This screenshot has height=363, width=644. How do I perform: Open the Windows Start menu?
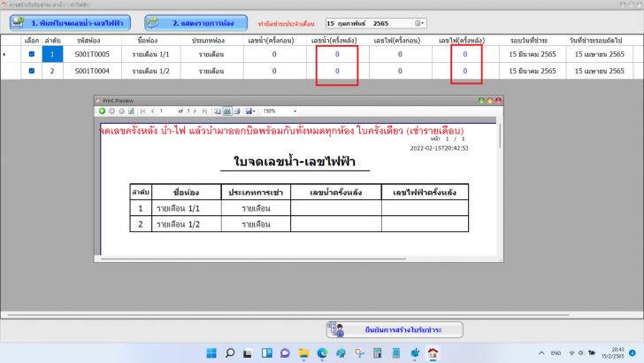(211, 353)
